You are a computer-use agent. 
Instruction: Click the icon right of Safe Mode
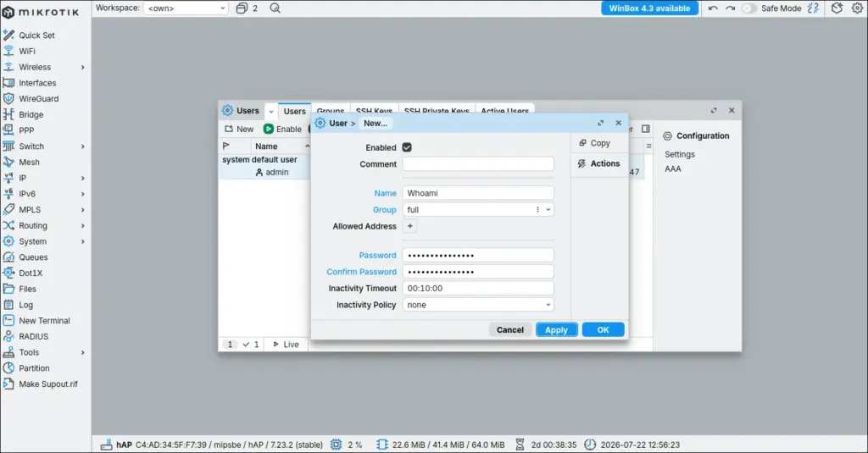[x=813, y=8]
